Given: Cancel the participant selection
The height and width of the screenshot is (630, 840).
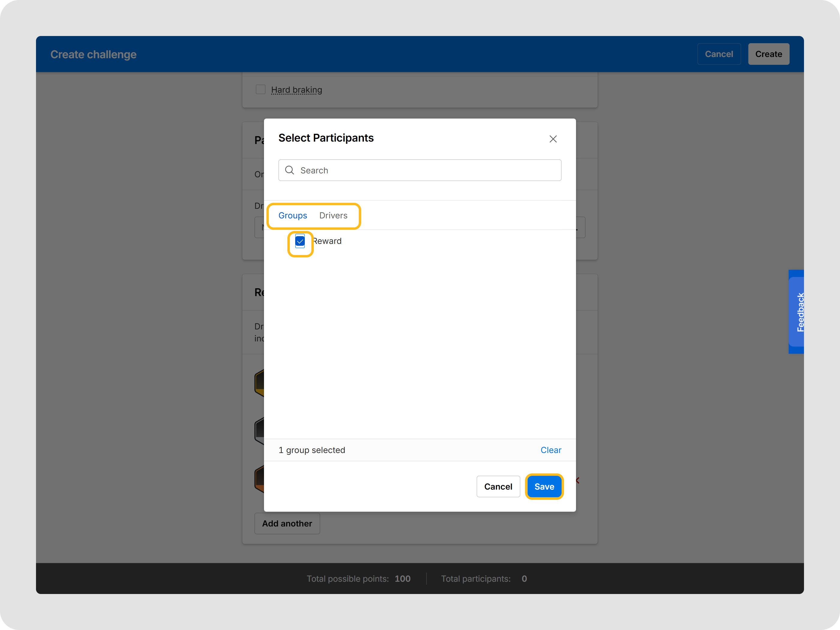Looking at the screenshot, I should pyautogui.click(x=498, y=487).
